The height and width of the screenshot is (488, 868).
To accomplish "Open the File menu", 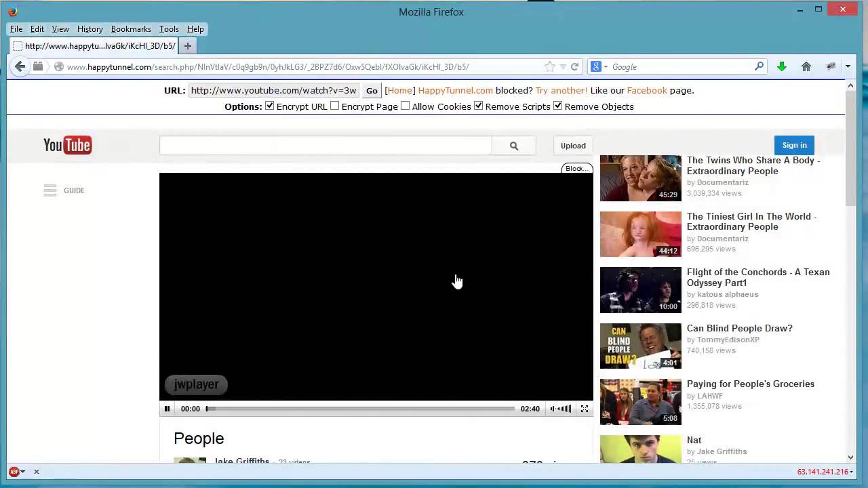I will point(16,29).
